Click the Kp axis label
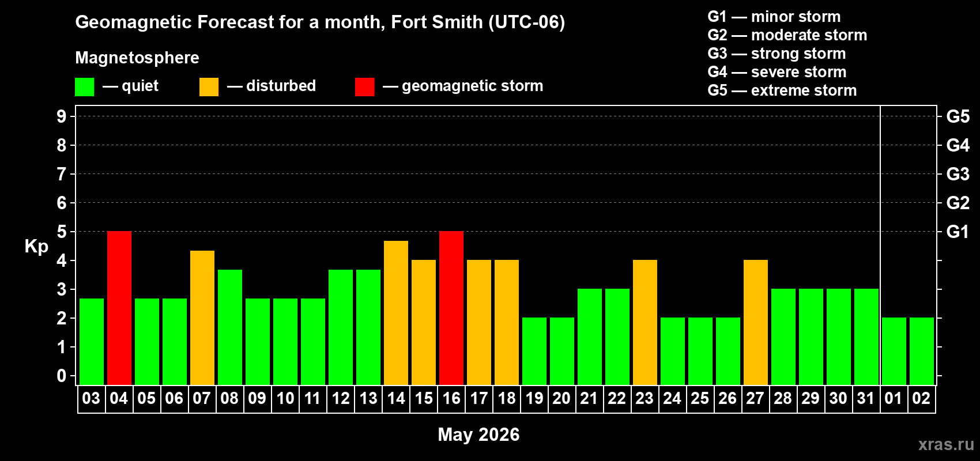Image resolution: width=980 pixels, height=461 pixels. (36, 247)
